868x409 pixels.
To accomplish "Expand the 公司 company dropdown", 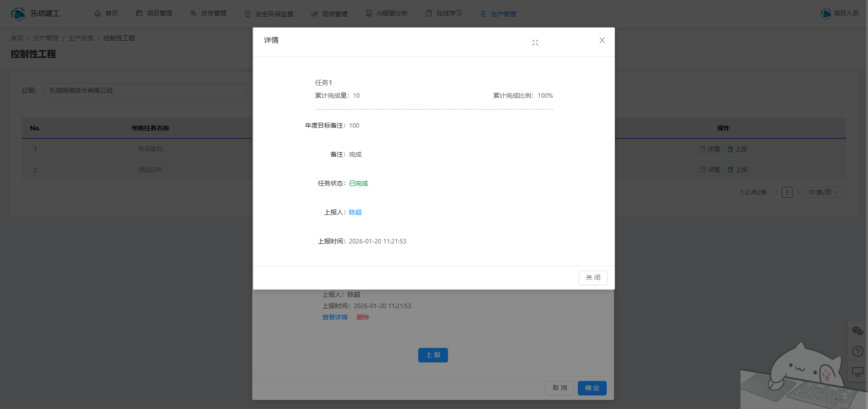I will tap(148, 90).
